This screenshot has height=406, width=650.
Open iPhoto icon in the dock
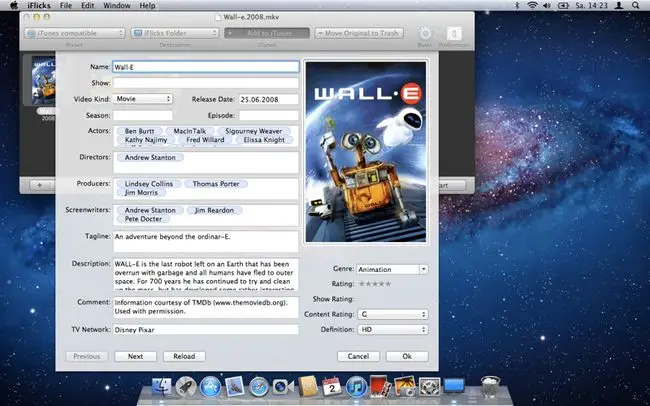pyautogui.click(x=405, y=387)
